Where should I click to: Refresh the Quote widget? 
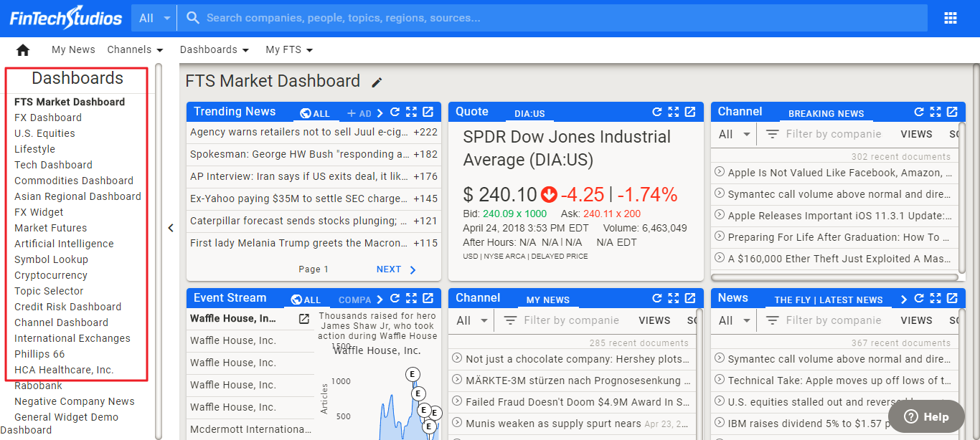tap(656, 113)
